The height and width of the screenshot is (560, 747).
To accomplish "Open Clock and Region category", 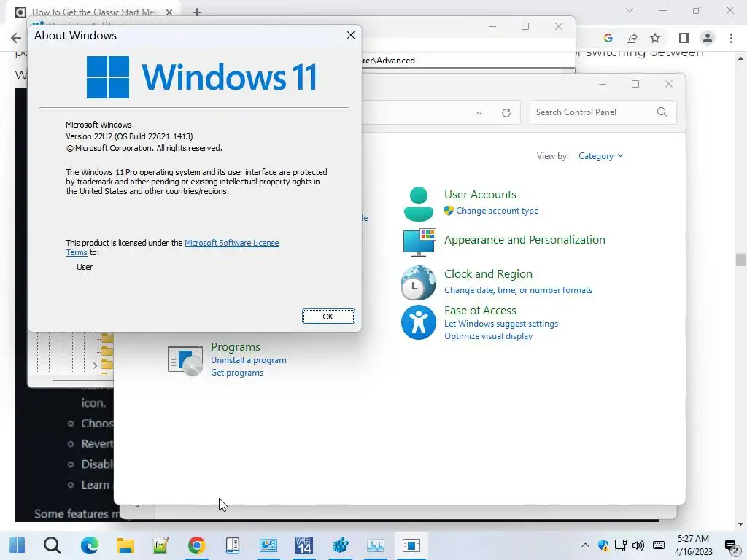I will [488, 274].
